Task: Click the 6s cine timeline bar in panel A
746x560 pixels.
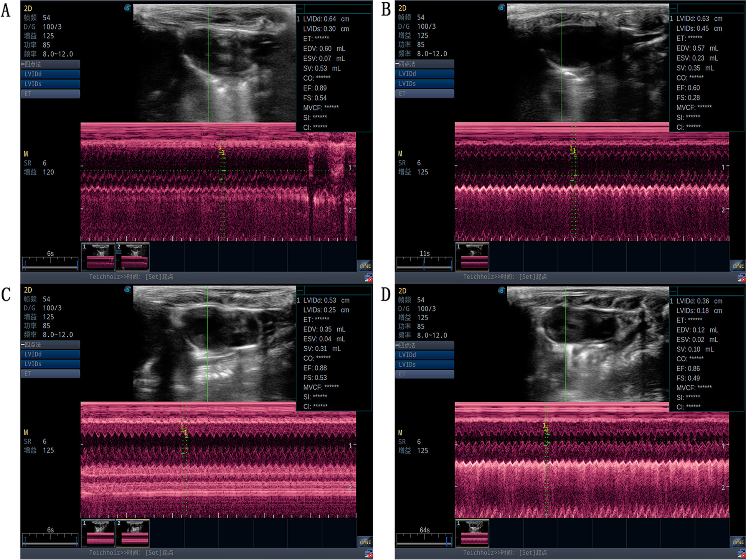Action: (50, 264)
